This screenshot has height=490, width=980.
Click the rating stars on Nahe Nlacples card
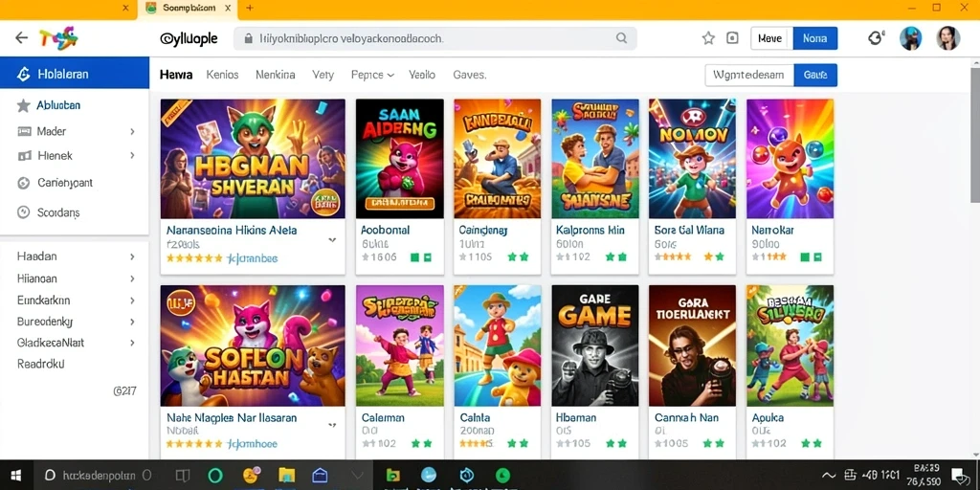pos(194,444)
